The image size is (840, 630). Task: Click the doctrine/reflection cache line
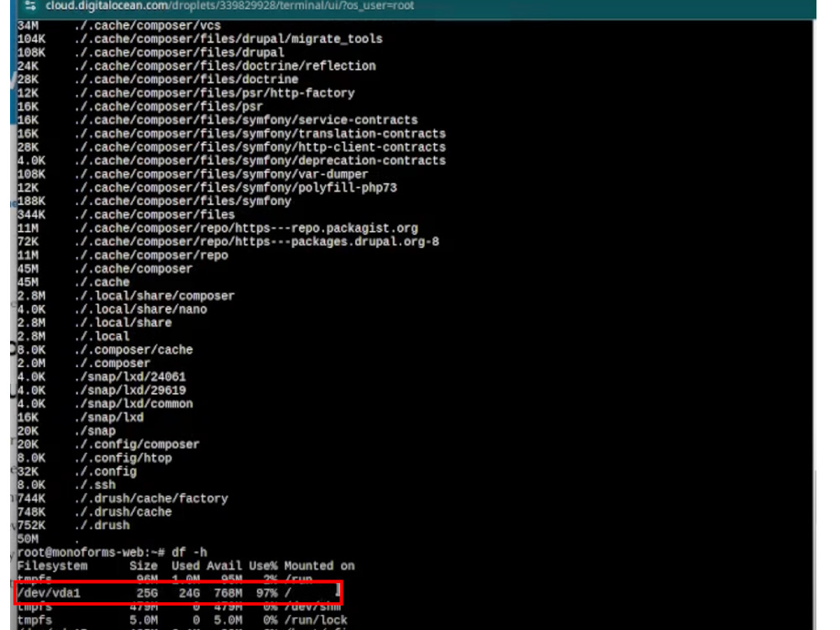(197, 66)
